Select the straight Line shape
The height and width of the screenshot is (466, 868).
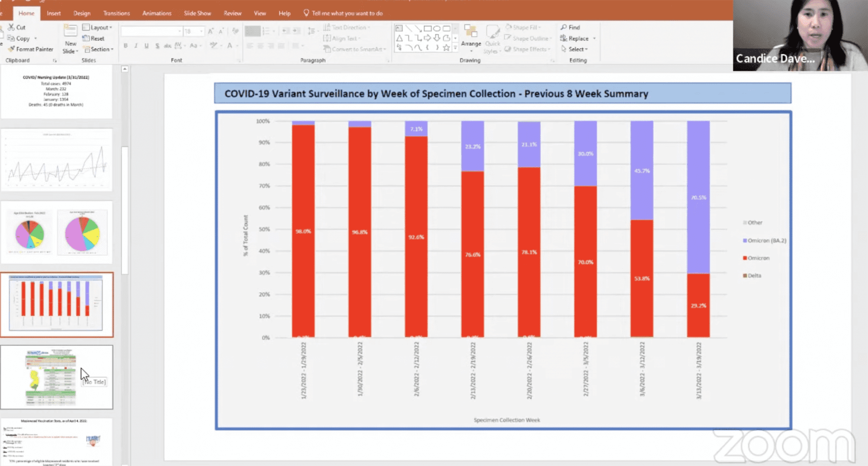point(408,28)
